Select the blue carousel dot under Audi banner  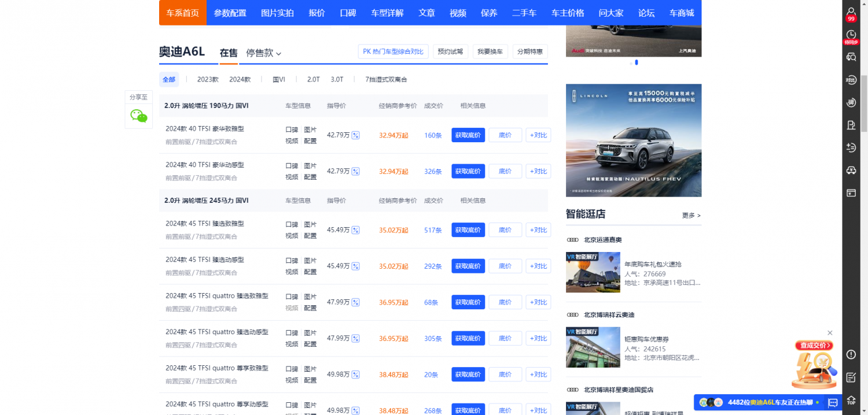[x=637, y=62]
